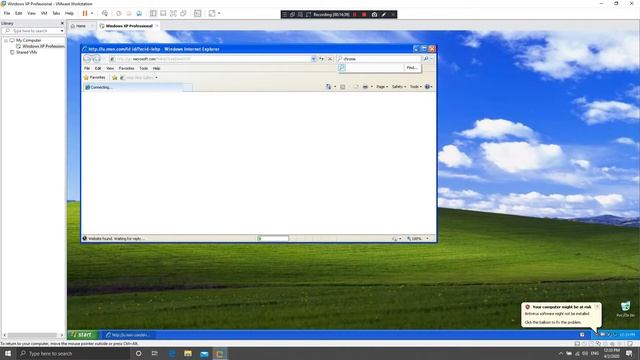Open the VMware View menu
This screenshot has width=640, height=360.
[31, 13]
